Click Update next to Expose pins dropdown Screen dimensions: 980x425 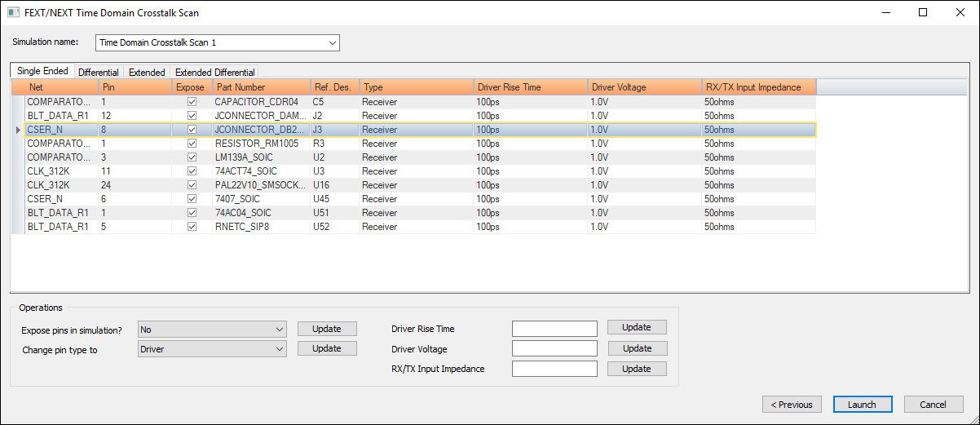(327, 329)
